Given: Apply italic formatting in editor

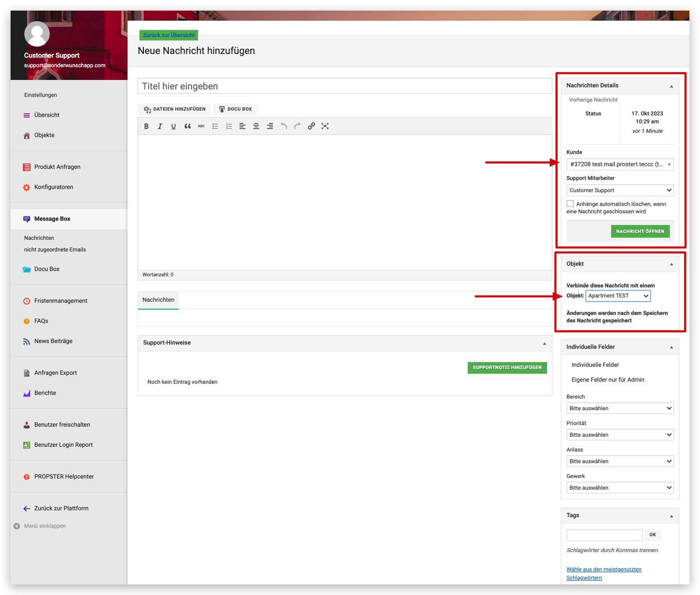Looking at the screenshot, I should pos(160,126).
